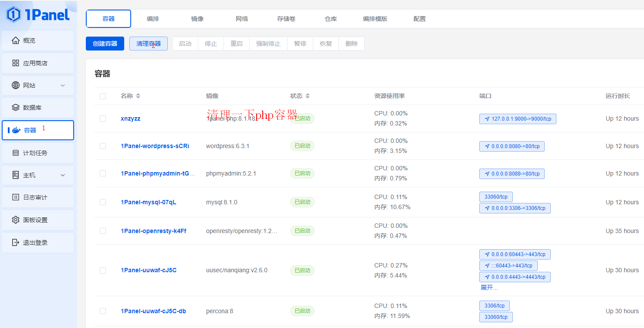
Task: Tick the checkbox for 1Panel-phpmyadmin row
Action: (x=103, y=173)
